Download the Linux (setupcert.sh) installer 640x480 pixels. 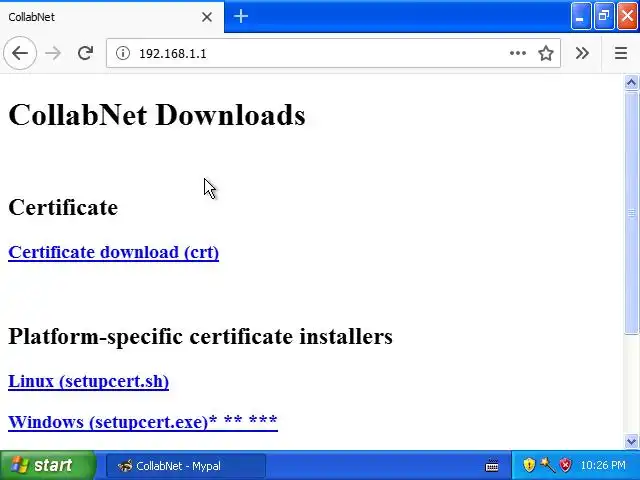[89, 381]
